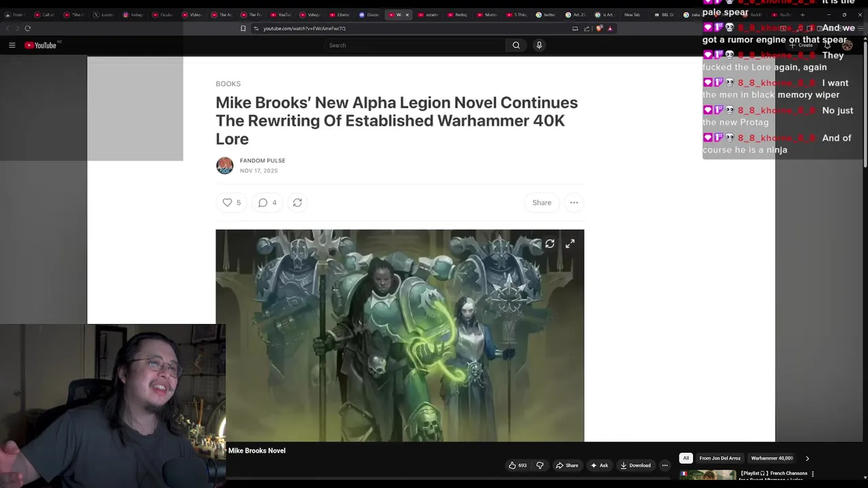Close the active YouTube browser tab
Screen dimensions: 868x488
407,14
